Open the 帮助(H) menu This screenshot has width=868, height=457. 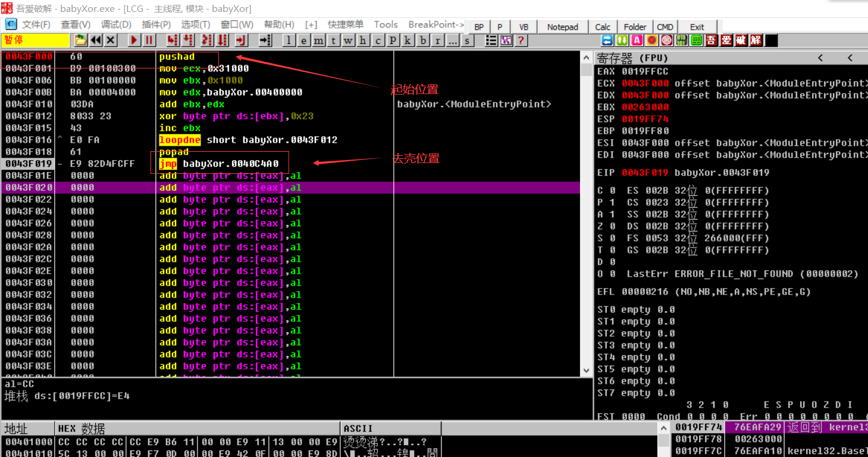point(279,24)
